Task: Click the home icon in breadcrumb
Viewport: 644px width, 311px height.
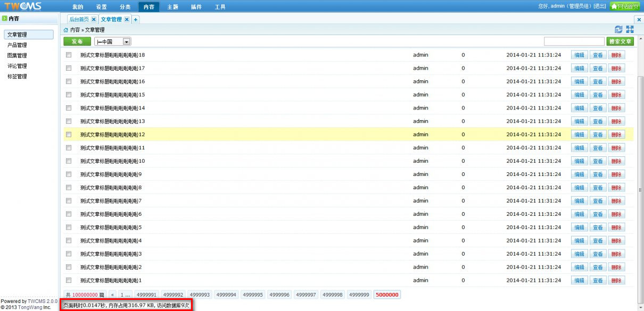Action: click(x=66, y=30)
